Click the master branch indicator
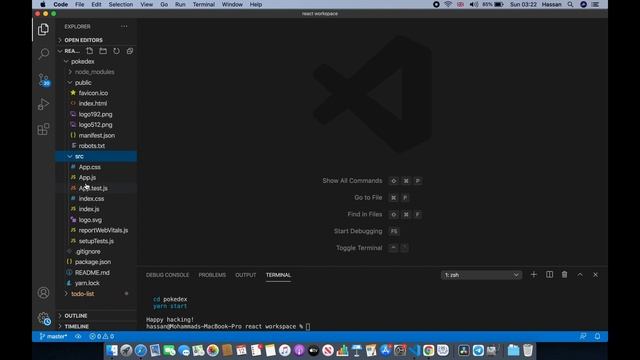 (x=53, y=336)
